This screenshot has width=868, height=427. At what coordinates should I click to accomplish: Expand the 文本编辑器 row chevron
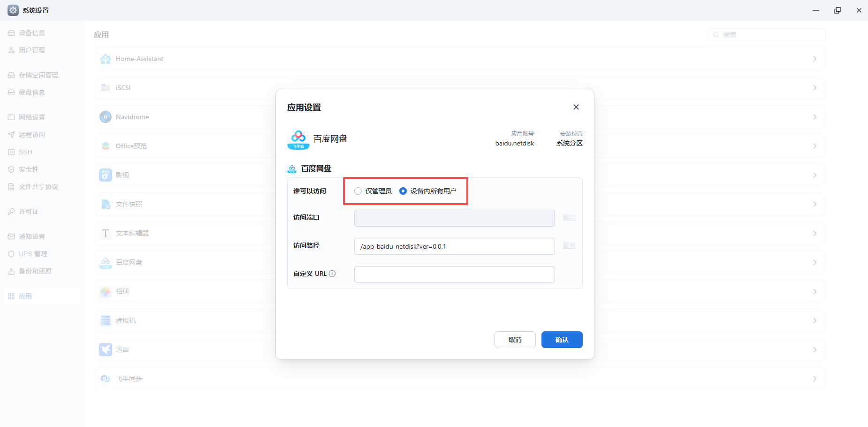coord(815,233)
